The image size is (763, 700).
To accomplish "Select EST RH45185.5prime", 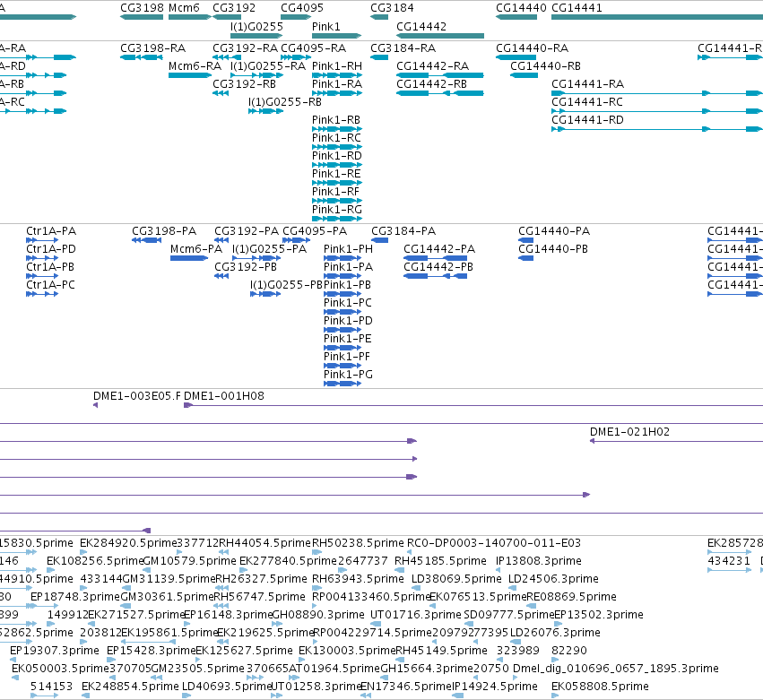I will (400, 570).
